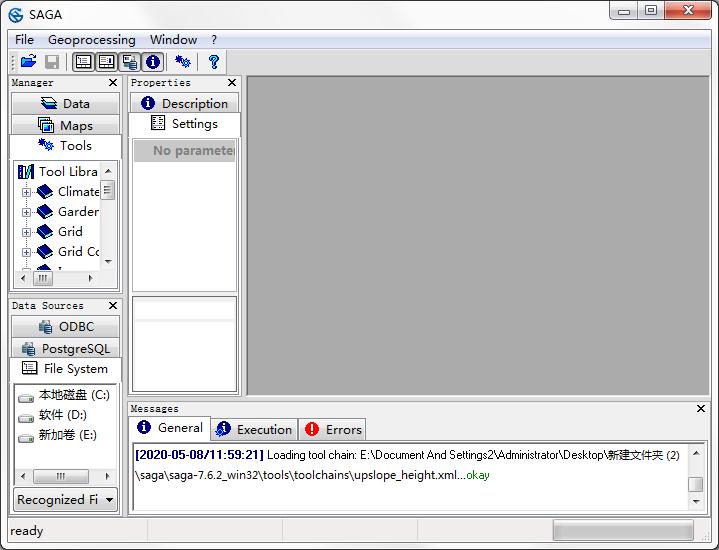Select the 新加卷 (E:) drive
This screenshot has width=719, height=550.
point(68,434)
